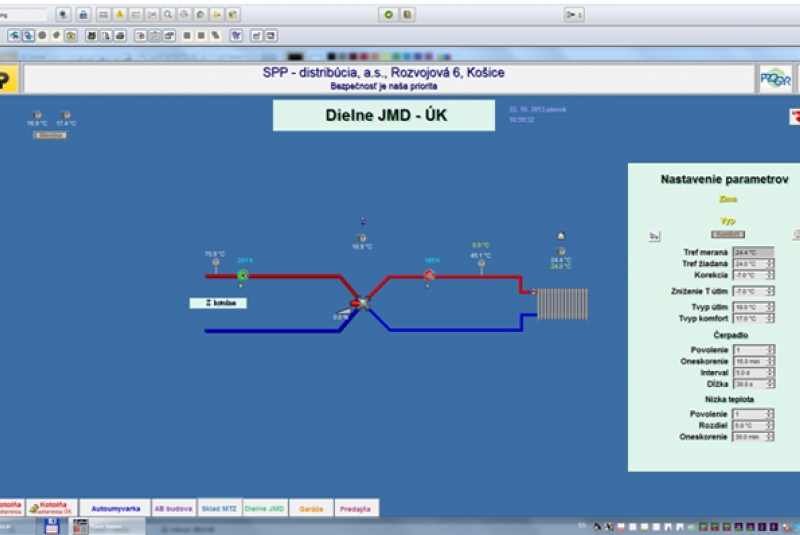Adjust the Tvyp útlm stepper
800x535 pixels.
770,307
